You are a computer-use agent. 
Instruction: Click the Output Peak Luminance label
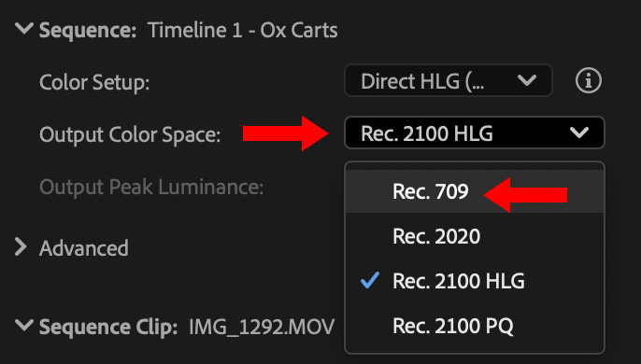[x=151, y=187]
